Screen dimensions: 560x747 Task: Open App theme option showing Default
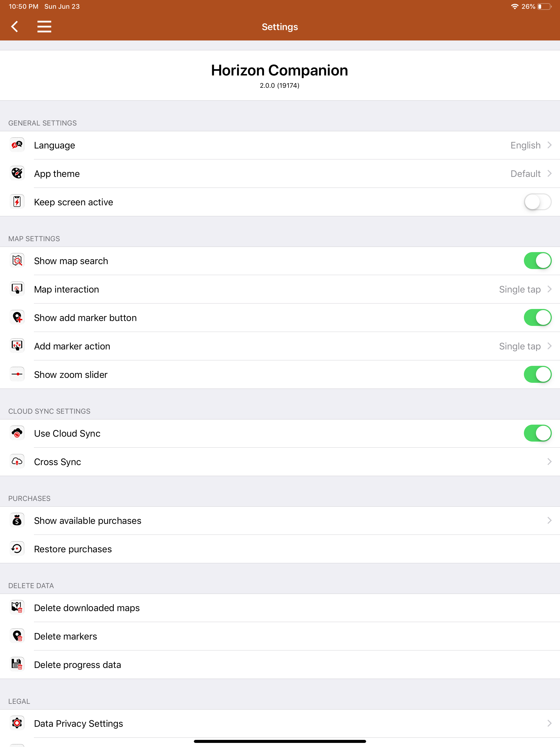[280, 174]
